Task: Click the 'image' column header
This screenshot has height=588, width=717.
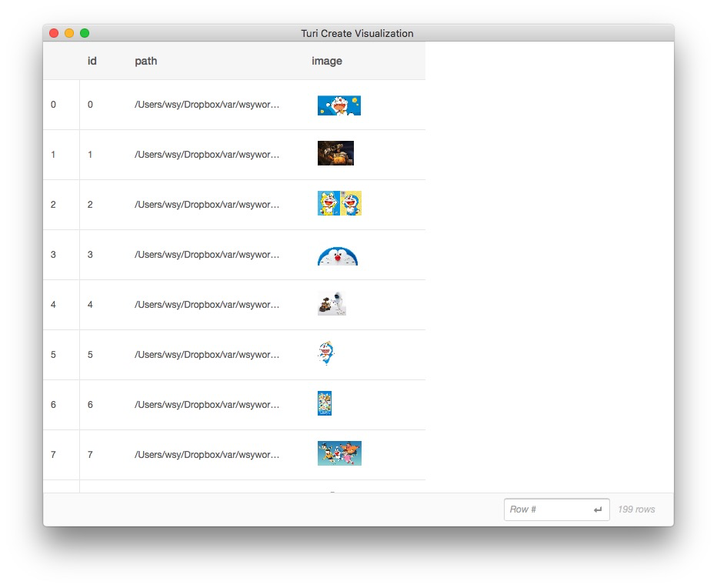Action: tap(327, 61)
